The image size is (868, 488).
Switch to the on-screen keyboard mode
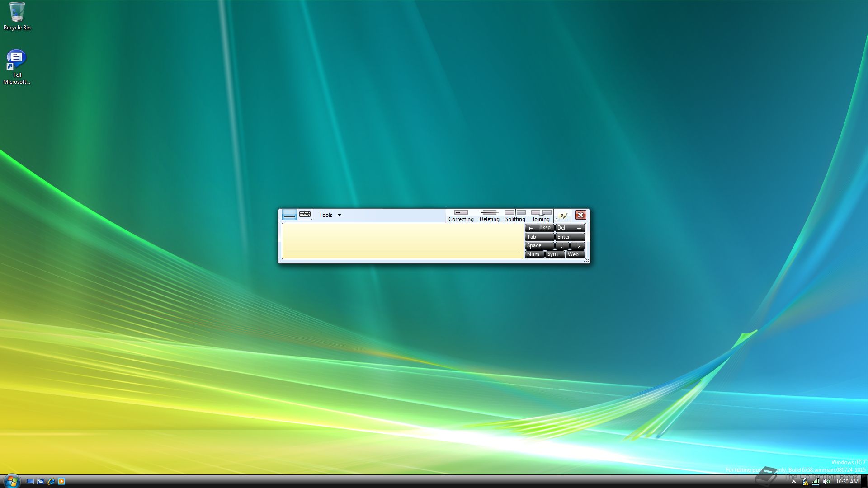(305, 215)
